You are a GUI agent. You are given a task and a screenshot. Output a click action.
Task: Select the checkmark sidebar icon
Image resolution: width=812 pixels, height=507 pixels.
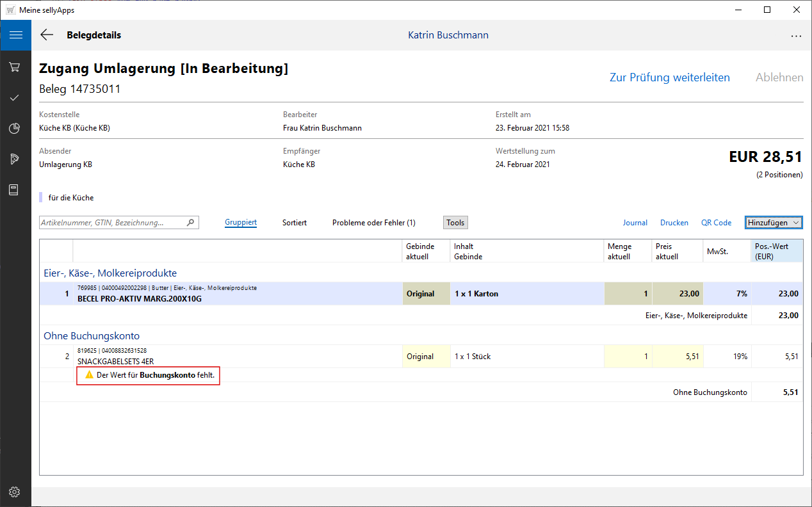[x=15, y=97]
